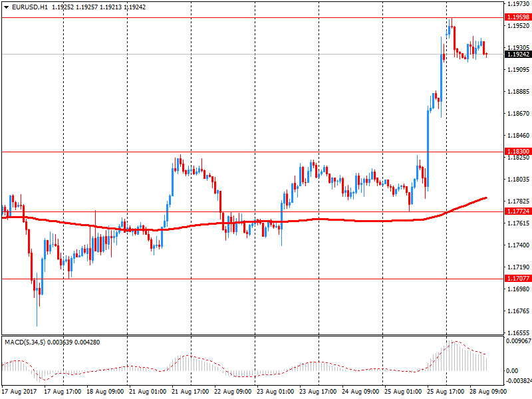Click the 1.19520 price scale value
Screen dimensions: 532x399
pyautogui.click(x=519, y=26)
